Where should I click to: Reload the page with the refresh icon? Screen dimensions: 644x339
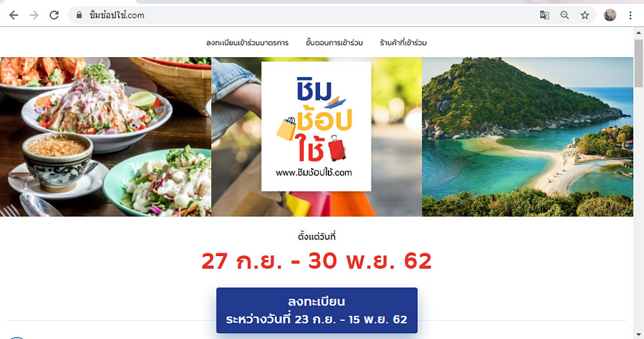point(54,15)
